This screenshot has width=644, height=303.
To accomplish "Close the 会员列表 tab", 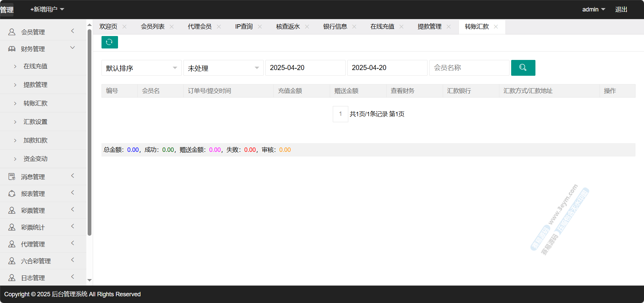I will tap(172, 27).
